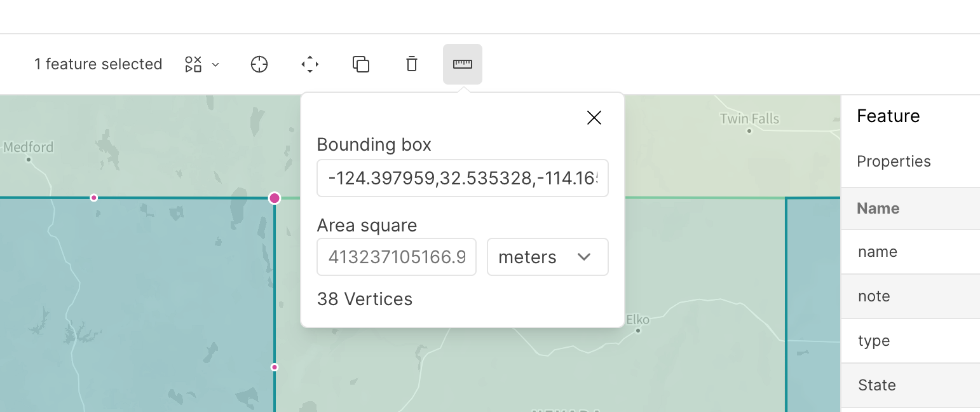The width and height of the screenshot is (980, 412).
Task: Expand the geometry operations dropdown chevron
Action: pyautogui.click(x=215, y=64)
